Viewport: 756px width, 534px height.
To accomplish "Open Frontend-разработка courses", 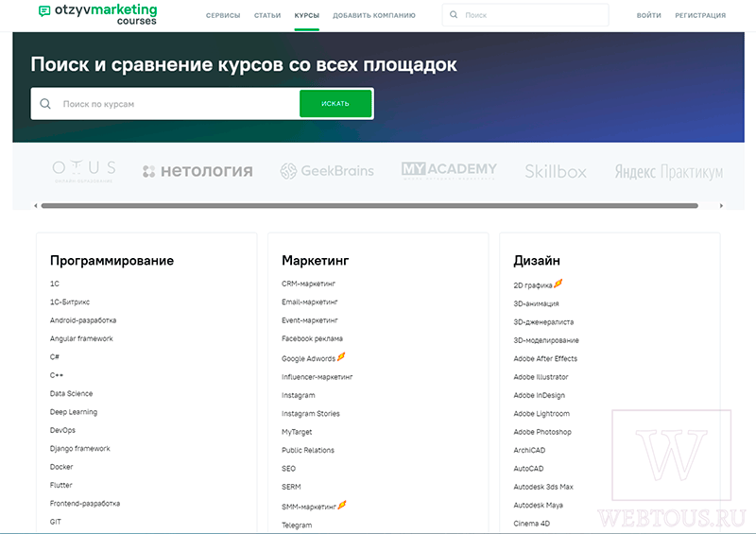I will coord(85,504).
